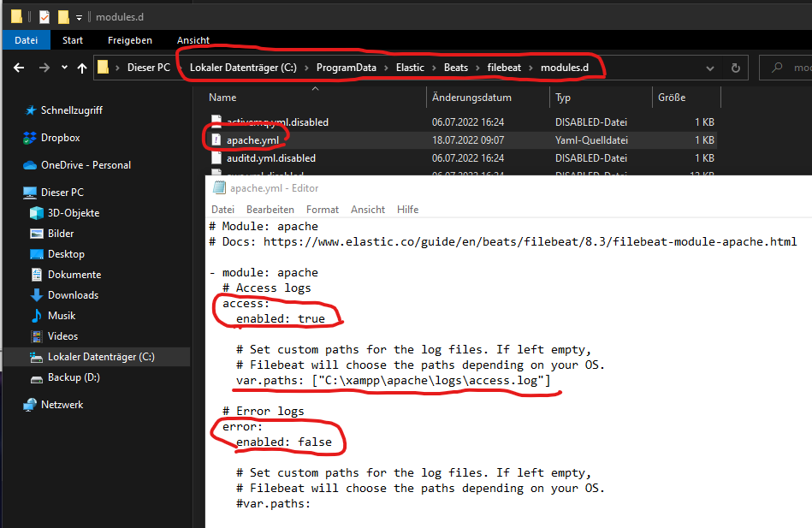
Task: Click the Up directory arrow
Action: 82,68
